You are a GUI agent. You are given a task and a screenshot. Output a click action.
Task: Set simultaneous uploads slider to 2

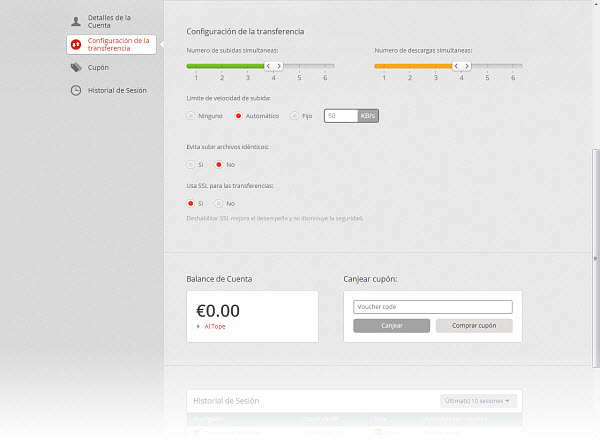point(222,66)
